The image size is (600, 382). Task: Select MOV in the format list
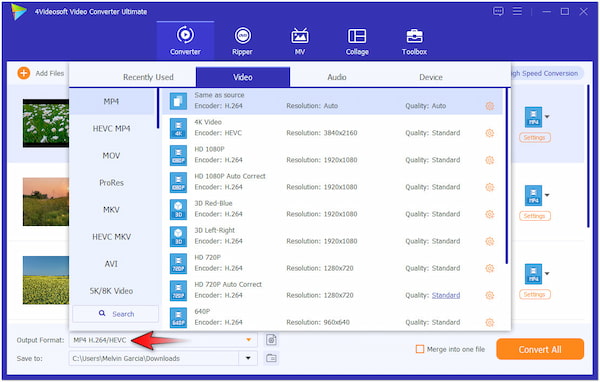click(111, 156)
